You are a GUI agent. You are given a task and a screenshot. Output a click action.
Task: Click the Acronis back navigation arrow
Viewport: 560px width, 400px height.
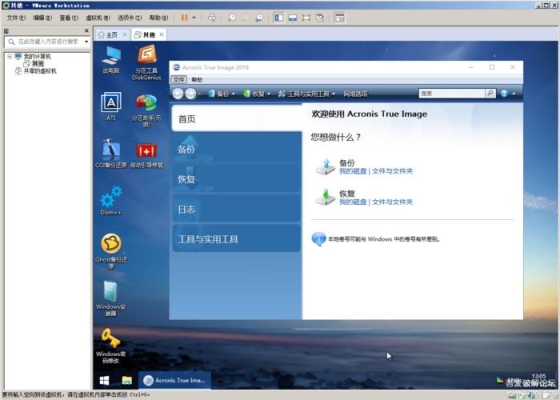click(178, 94)
